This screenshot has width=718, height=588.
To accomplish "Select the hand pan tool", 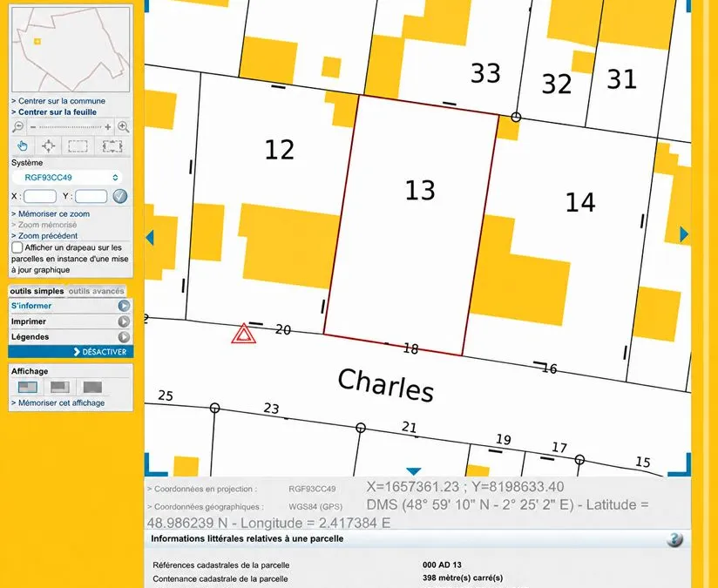I will (23, 146).
